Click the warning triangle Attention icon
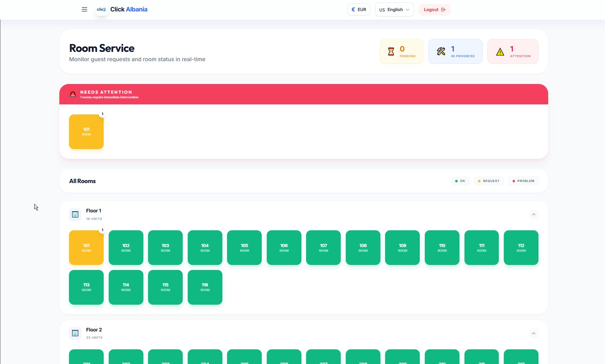Viewport: 605px width, 364px height. pyautogui.click(x=500, y=52)
